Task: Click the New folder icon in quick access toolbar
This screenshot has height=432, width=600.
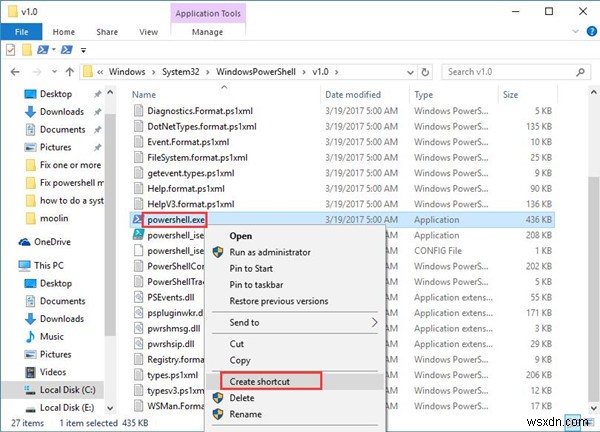Action: coord(26,50)
